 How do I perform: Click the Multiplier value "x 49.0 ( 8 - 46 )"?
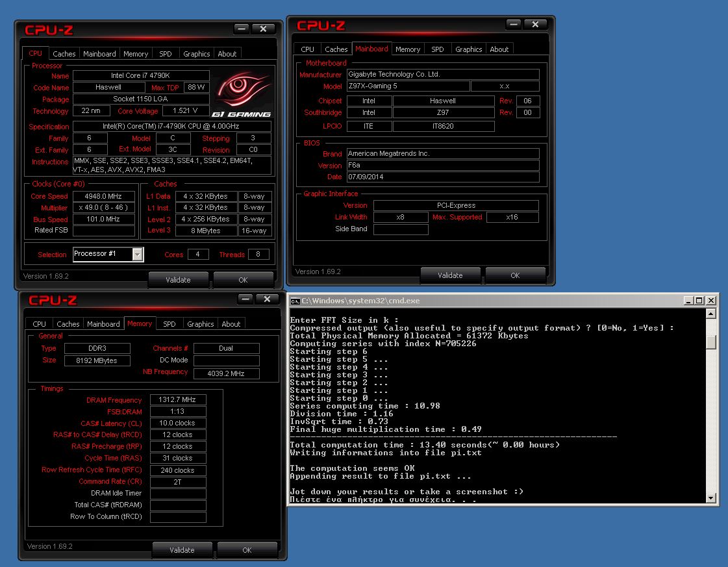pos(103,208)
